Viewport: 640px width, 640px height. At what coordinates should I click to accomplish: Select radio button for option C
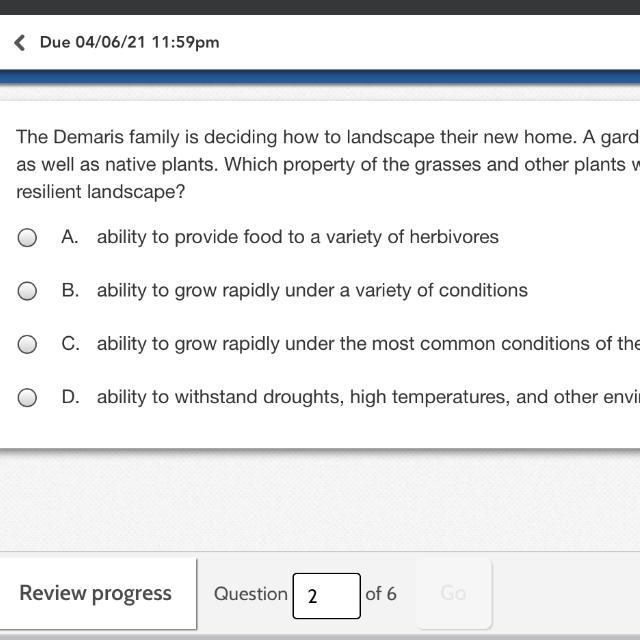pyautogui.click(x=28, y=344)
